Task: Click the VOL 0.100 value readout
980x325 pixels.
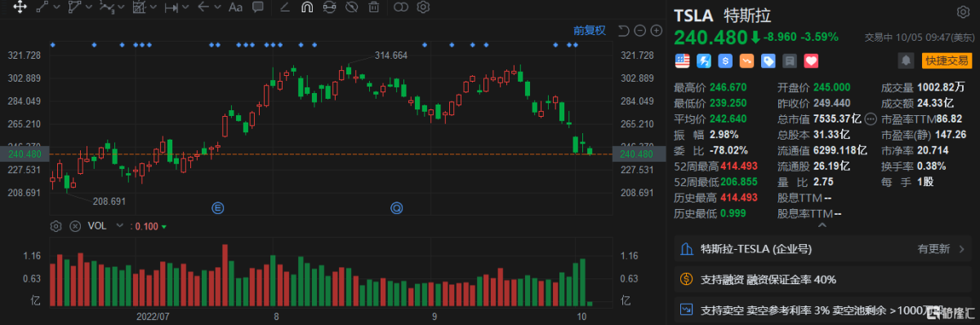Action: [146, 226]
